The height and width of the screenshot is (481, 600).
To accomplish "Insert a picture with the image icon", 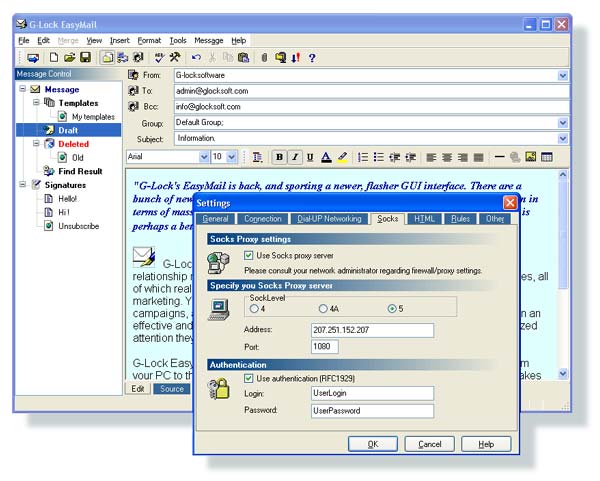I will click(x=531, y=157).
